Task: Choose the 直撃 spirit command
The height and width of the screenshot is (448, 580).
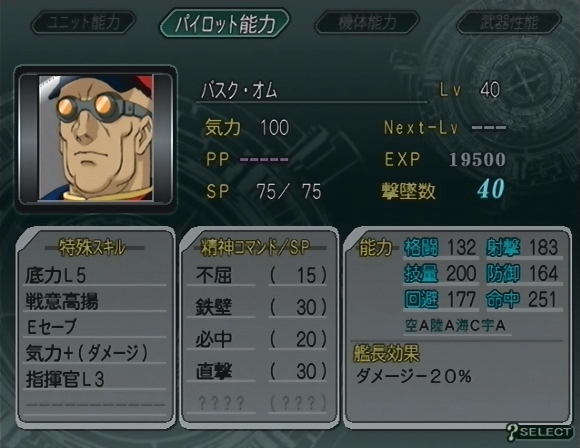Action: 257,371
